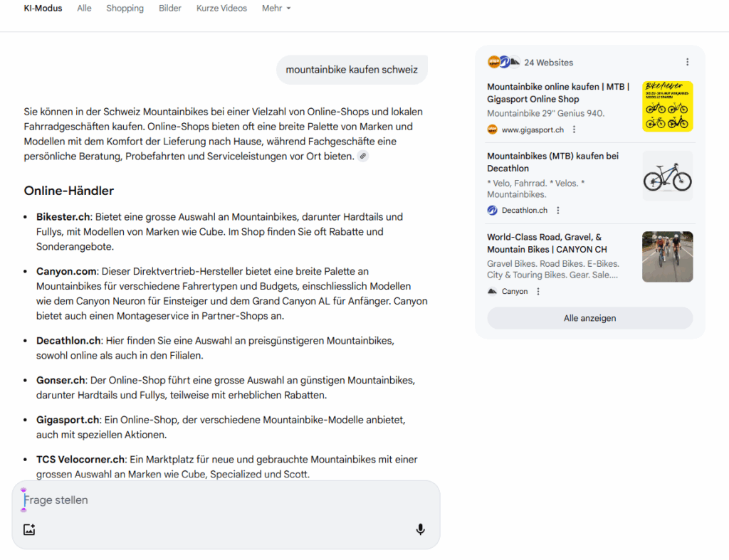Open the three-dot menu beside Decathlon.ch
This screenshot has width=729, height=560.
pyautogui.click(x=560, y=210)
